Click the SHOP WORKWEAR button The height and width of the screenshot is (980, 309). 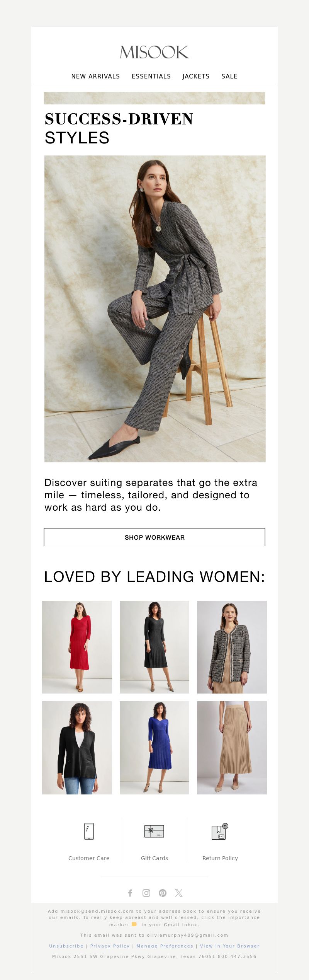tap(154, 537)
